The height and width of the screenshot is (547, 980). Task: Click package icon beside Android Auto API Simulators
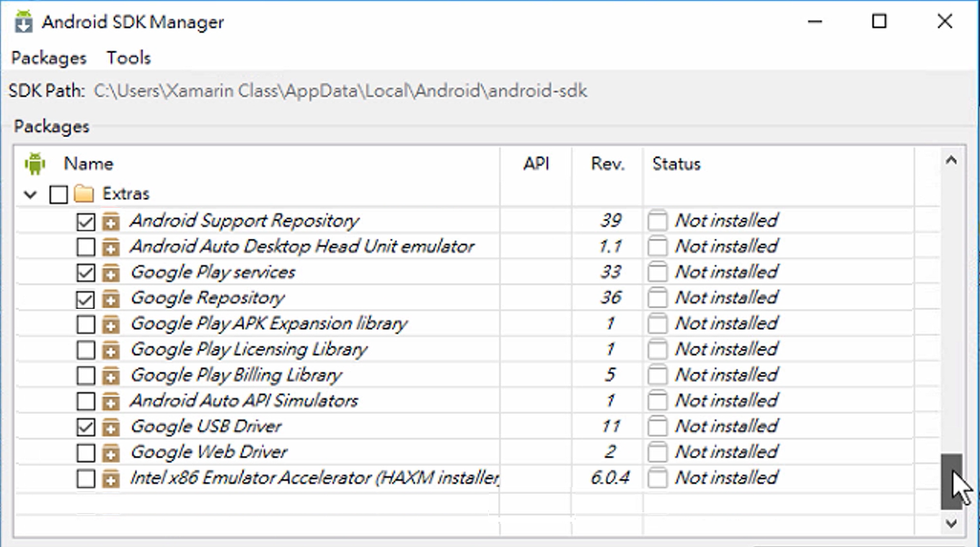[x=110, y=401]
